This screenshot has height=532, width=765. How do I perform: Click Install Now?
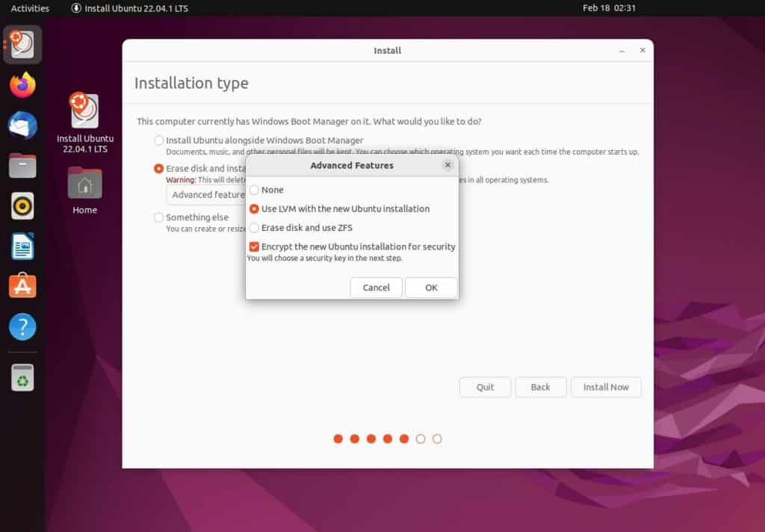pos(606,387)
